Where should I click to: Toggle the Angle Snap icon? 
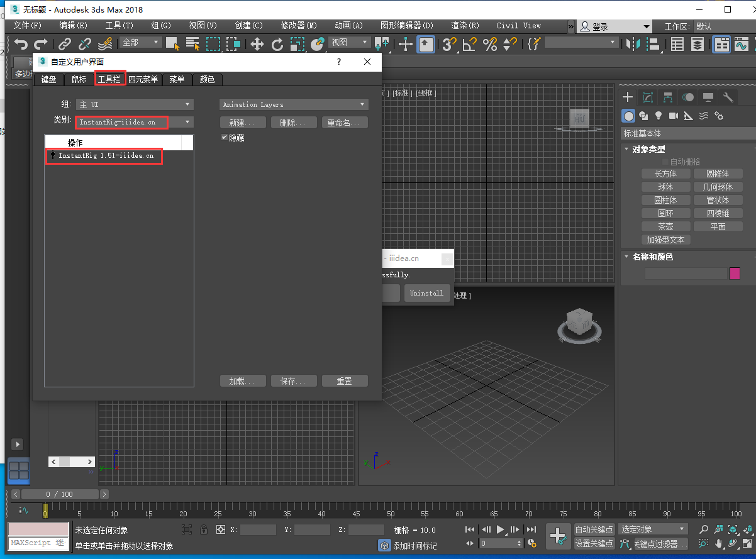tap(469, 44)
